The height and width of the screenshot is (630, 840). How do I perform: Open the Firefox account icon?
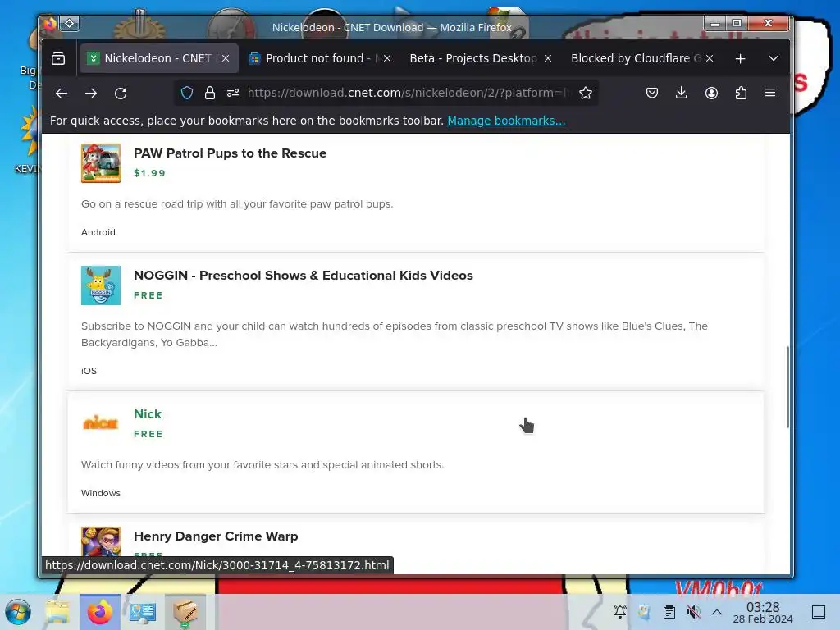coord(711,94)
